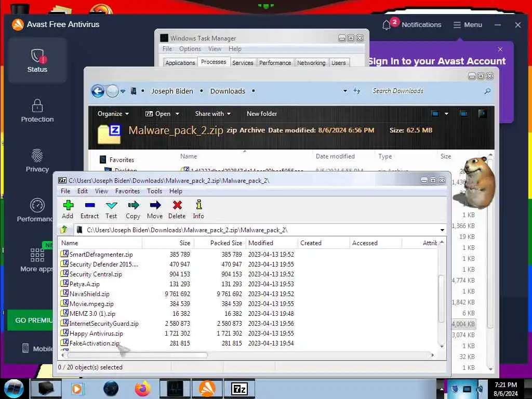The image size is (532, 399).
Task: Switch to 7-Zip in the taskbar
Action: pos(240,389)
